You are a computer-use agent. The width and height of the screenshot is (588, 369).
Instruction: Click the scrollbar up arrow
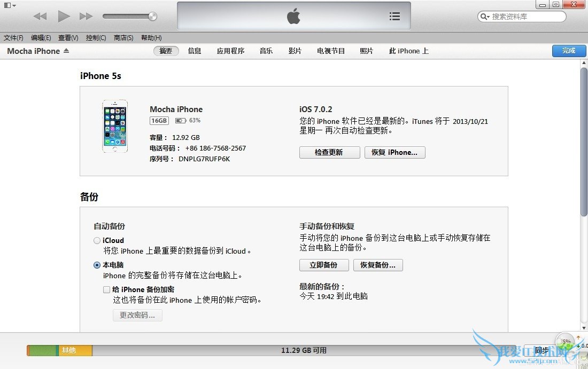584,63
